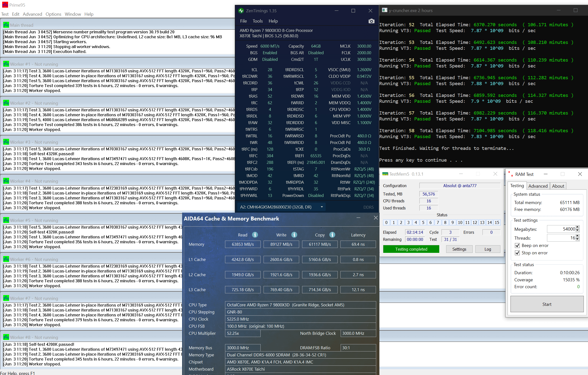Click the RAM Test title bar icon
Image resolution: width=588 pixels, height=375 pixels.
511,174
